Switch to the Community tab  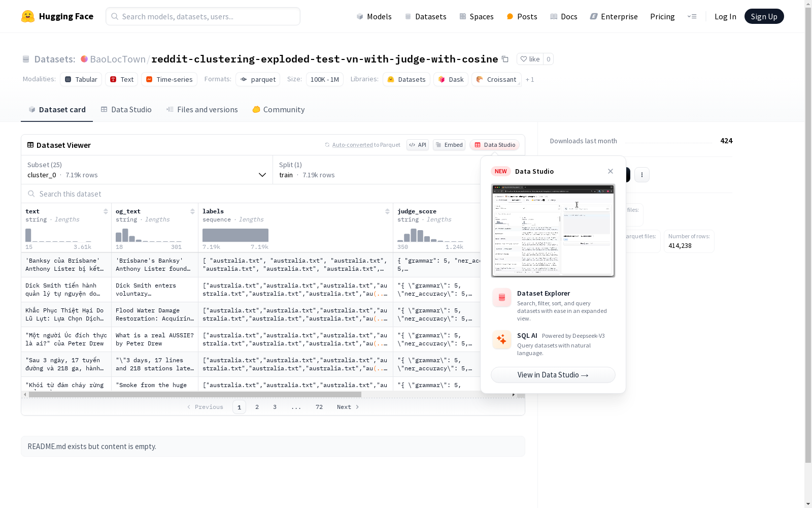(x=279, y=110)
